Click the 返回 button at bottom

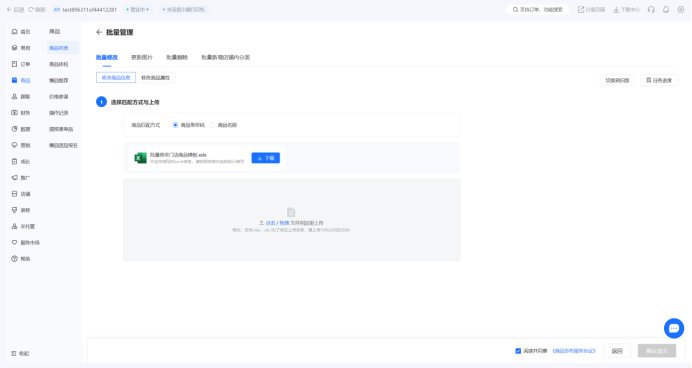(617, 351)
